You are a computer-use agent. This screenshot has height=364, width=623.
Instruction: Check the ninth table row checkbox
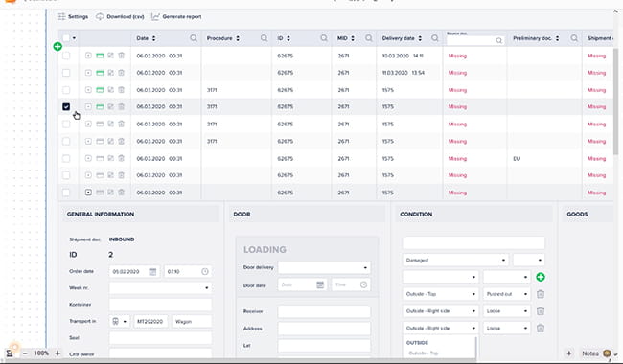point(66,193)
